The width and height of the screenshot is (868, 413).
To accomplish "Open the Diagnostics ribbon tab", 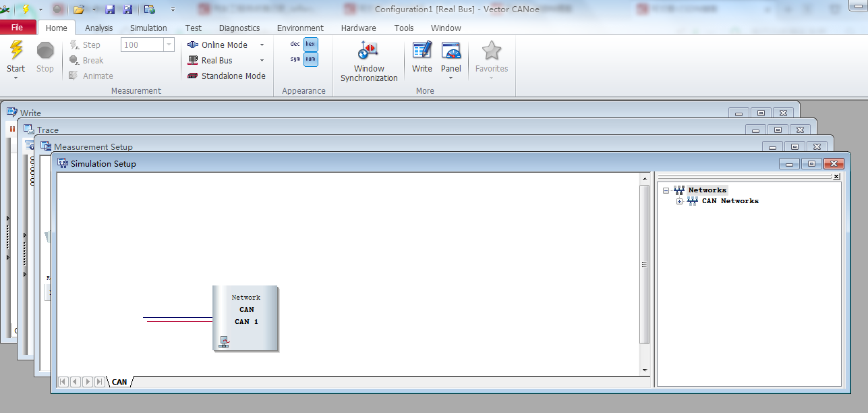I will coord(239,28).
